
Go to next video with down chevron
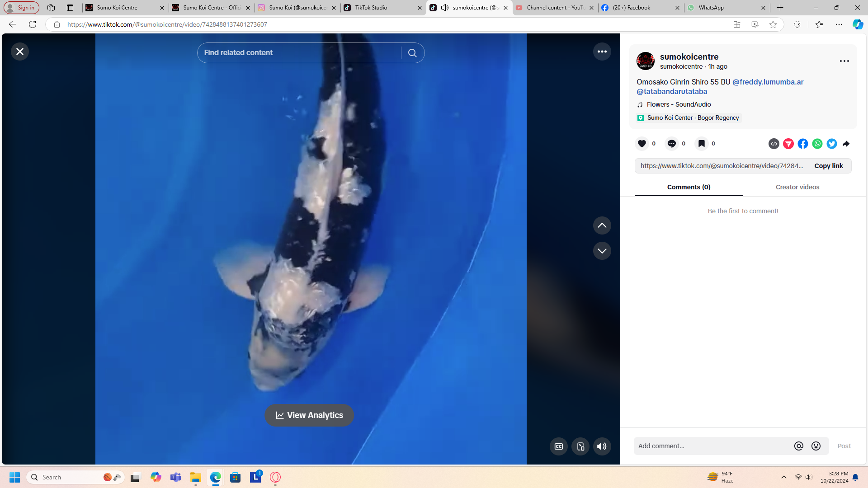tap(602, 251)
